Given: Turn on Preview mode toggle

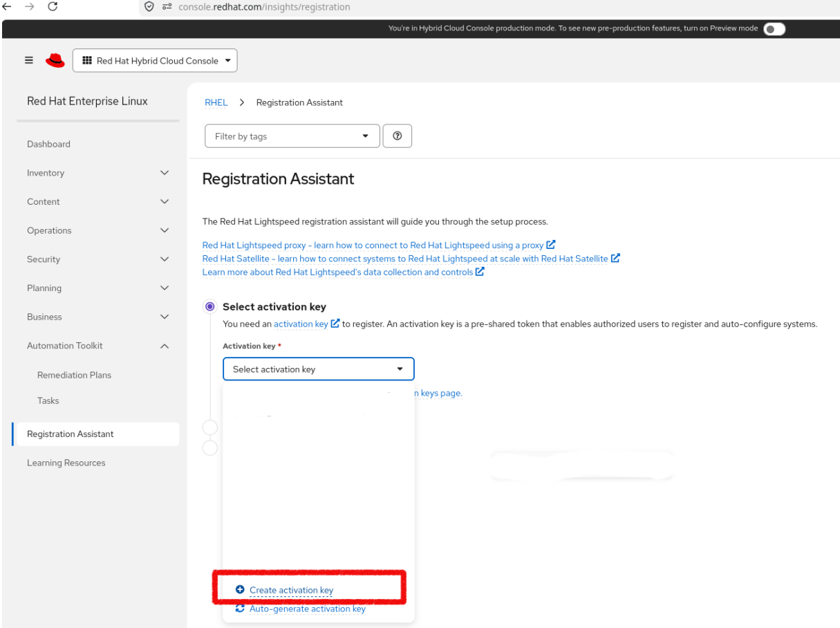Looking at the screenshot, I should 774,28.
